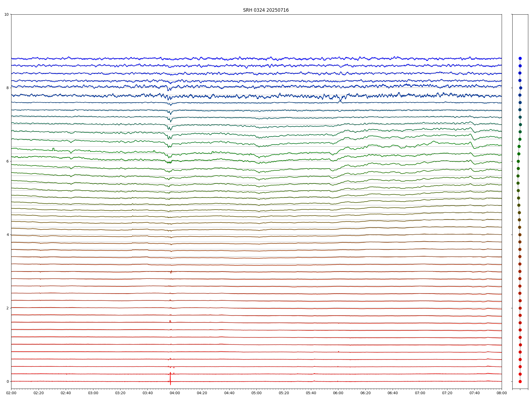Click the 08:00 time axis label

tap(502, 393)
